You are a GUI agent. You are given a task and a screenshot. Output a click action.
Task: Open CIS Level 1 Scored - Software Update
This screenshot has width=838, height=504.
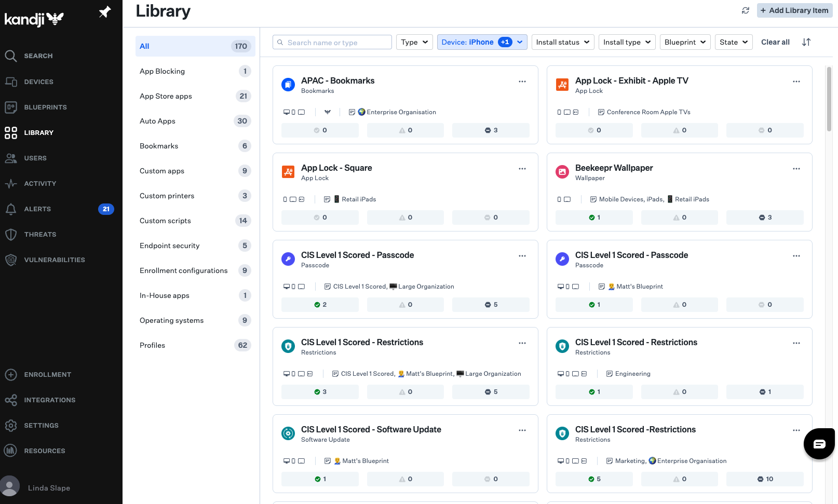371,429
